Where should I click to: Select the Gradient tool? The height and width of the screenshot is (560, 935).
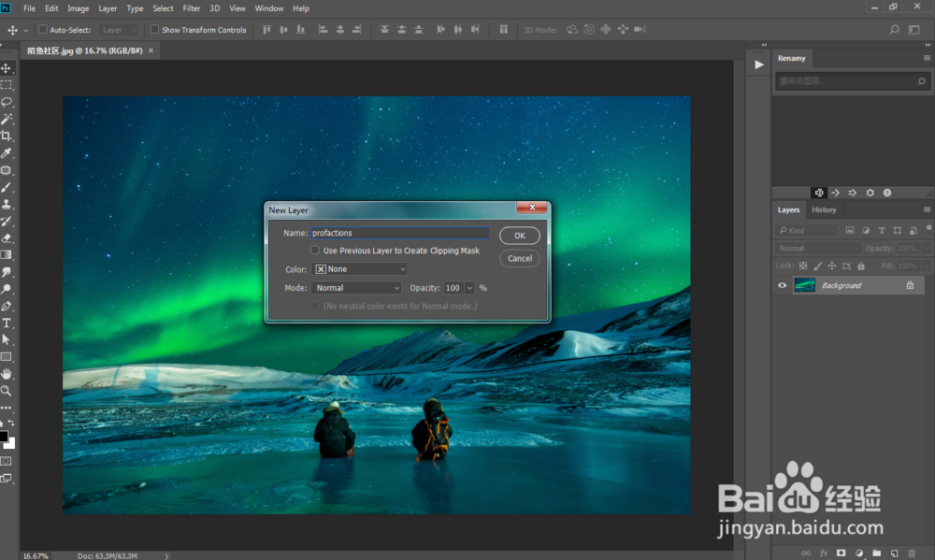[x=7, y=254]
